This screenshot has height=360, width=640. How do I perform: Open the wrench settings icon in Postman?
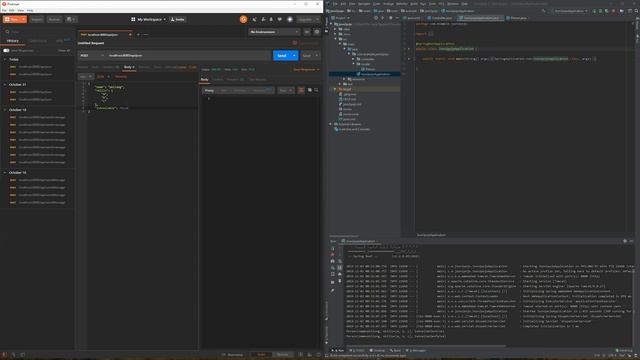click(x=263, y=19)
